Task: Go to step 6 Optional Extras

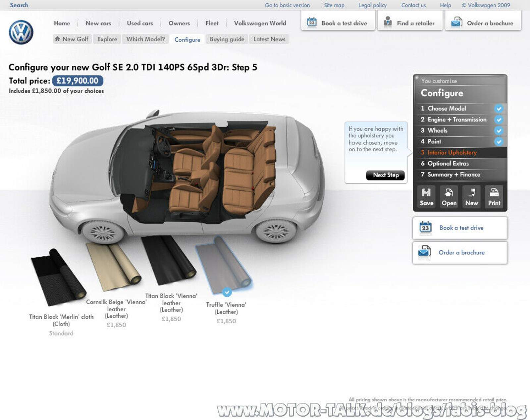Action: (x=460, y=163)
